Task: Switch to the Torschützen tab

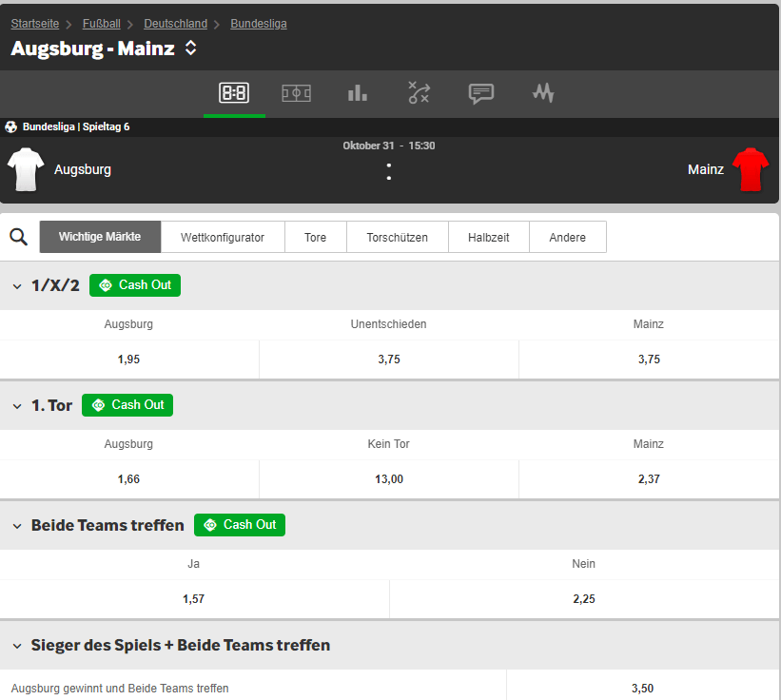Action: 397,237
